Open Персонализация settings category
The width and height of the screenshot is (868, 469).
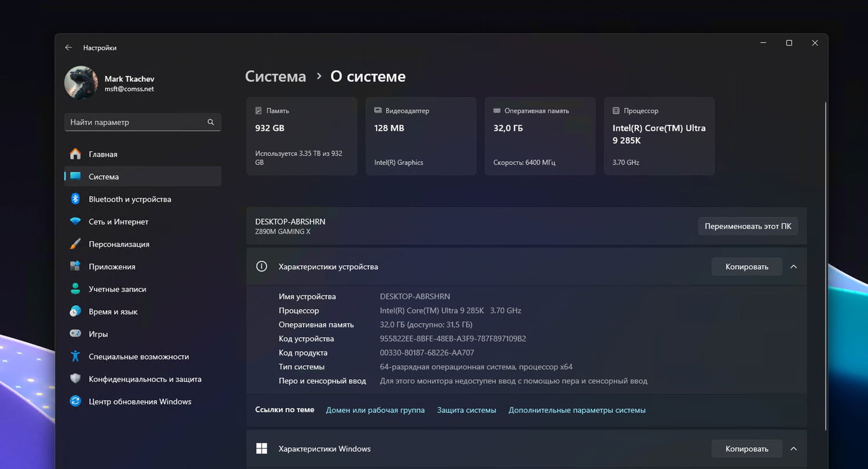point(142,244)
